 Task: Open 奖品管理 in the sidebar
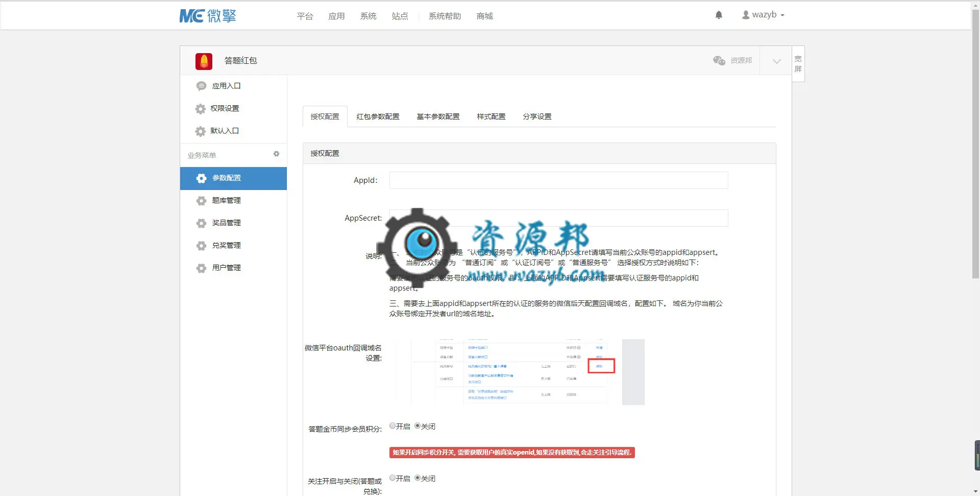[x=226, y=223]
